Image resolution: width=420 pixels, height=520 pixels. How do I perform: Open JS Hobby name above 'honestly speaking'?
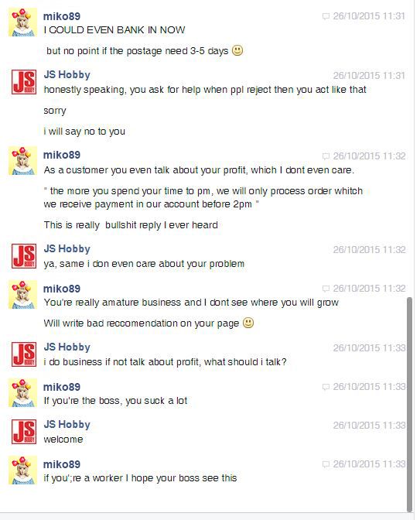(67, 74)
